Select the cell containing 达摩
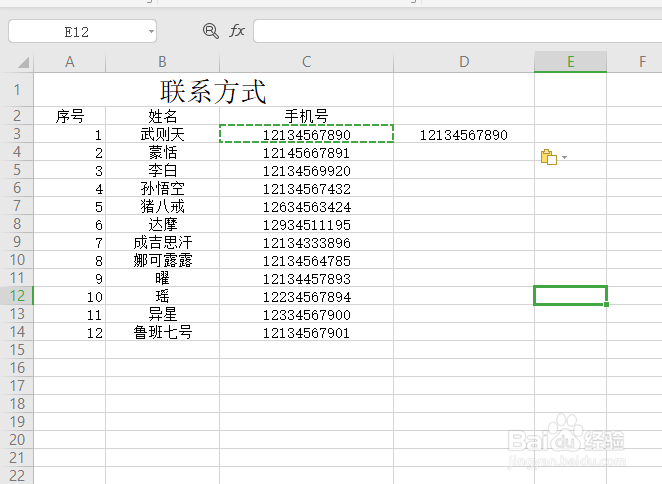The height and width of the screenshot is (484, 662). click(x=163, y=224)
